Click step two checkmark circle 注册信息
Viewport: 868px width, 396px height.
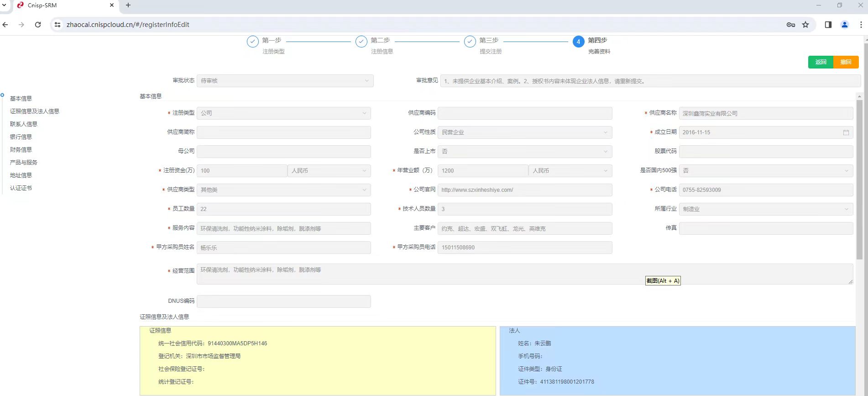pos(361,42)
